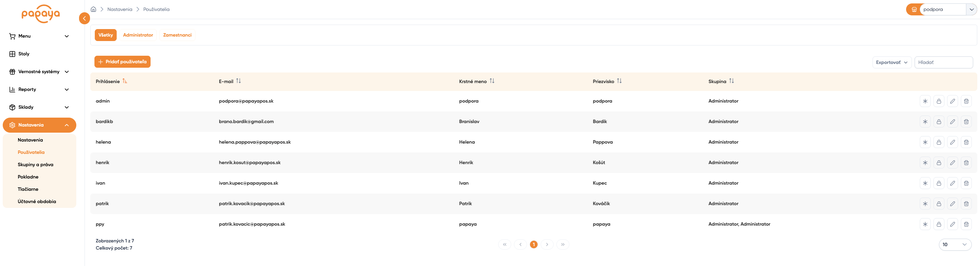Click the Hľadať search field
The height and width of the screenshot is (266, 980).
point(943,62)
